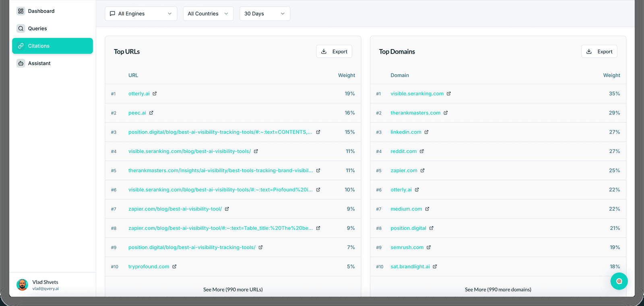Click external icon for position.digital URL row #9
Viewport: 644px width, 306px height.
pos(260,247)
